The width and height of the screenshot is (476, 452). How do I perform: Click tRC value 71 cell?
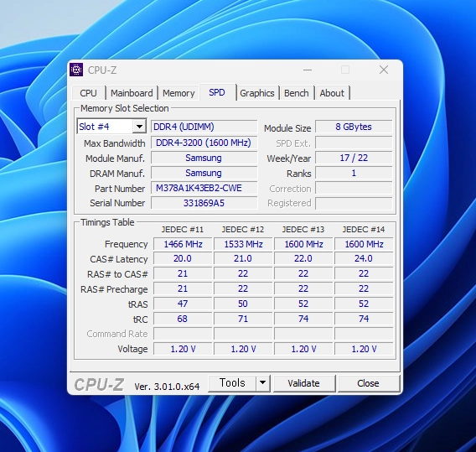[243, 319]
